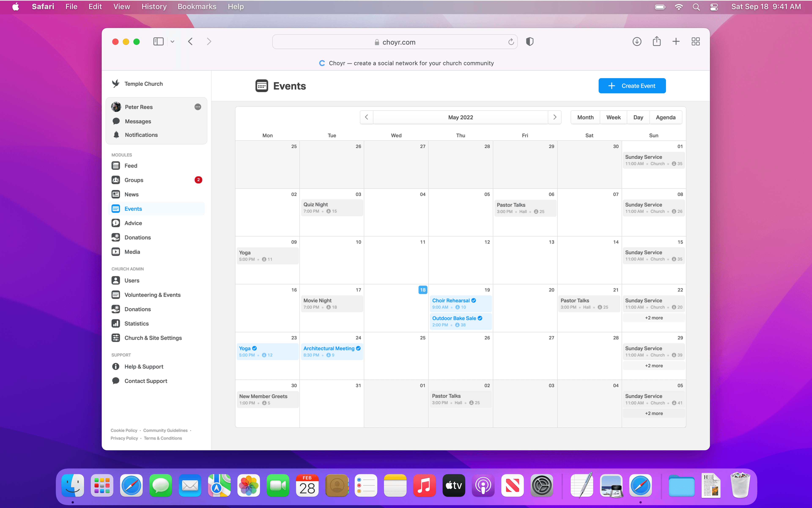
Task: Select the Statistics icon in sidebar
Action: [115, 323]
